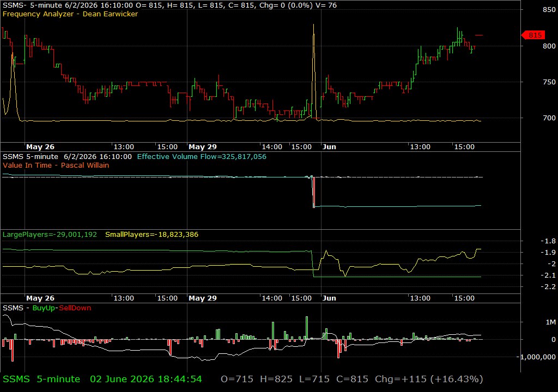Viewport: 558px width, 392px height.
Task: Click the 1M label on volume axis
Action: (x=550, y=322)
